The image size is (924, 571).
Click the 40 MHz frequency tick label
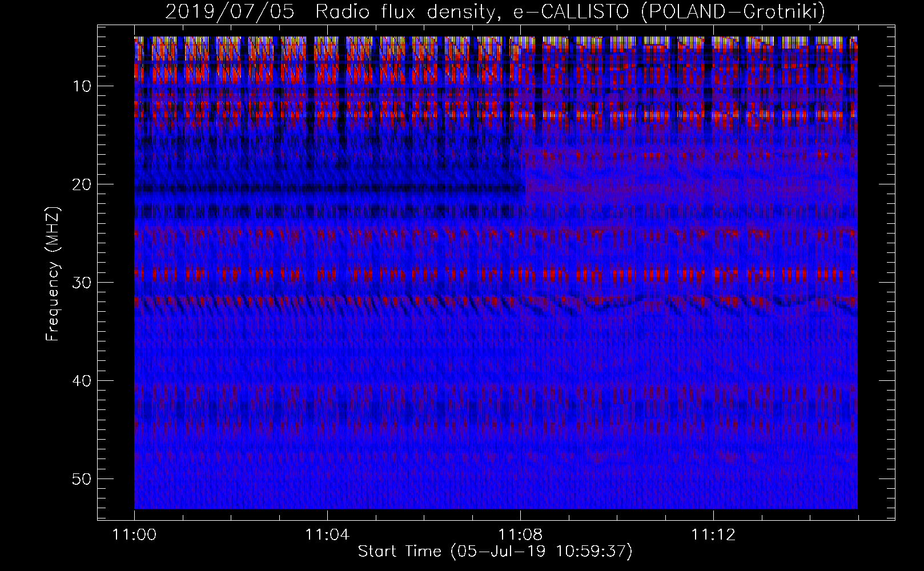(83, 381)
